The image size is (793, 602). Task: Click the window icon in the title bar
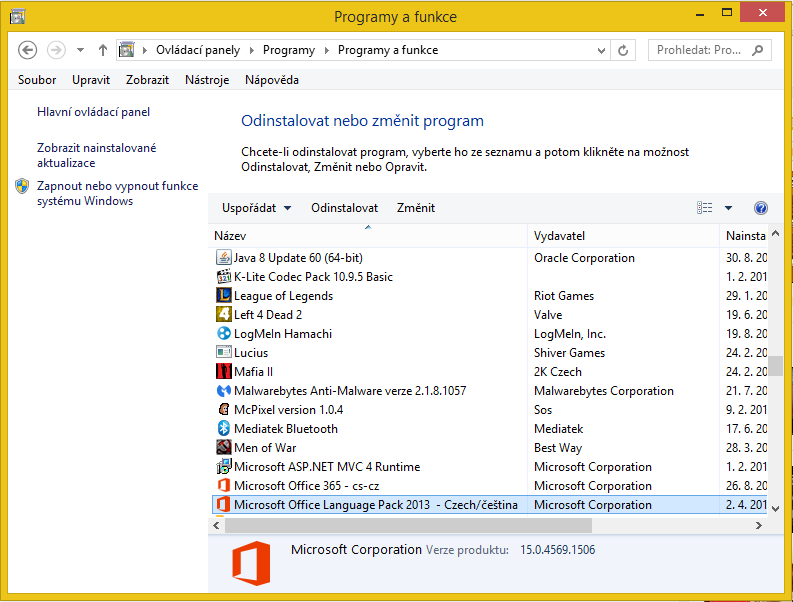pos(18,17)
